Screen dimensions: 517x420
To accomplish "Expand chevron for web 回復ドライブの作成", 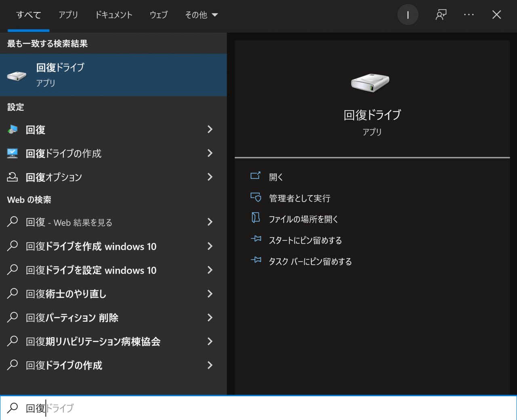I will 210,365.
